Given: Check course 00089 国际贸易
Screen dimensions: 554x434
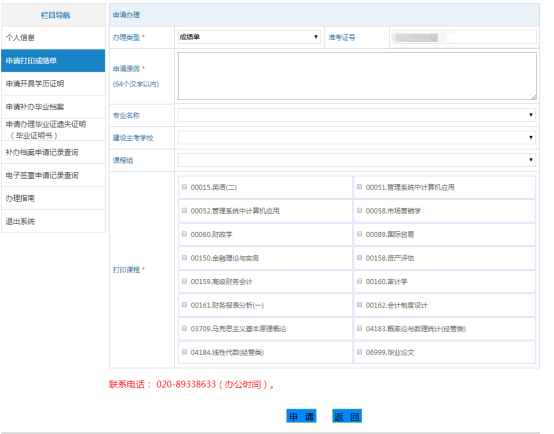Looking at the screenshot, I should [x=359, y=234].
